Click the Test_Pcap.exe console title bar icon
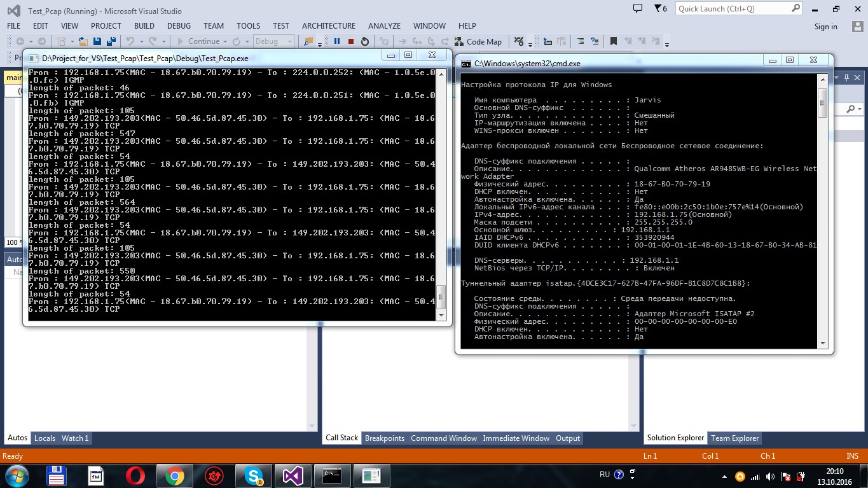Screen dimensions: 868x488 pos(34,58)
